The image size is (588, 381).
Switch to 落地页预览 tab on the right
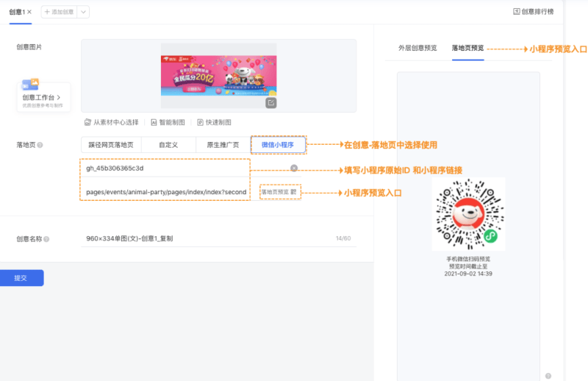[467, 48]
